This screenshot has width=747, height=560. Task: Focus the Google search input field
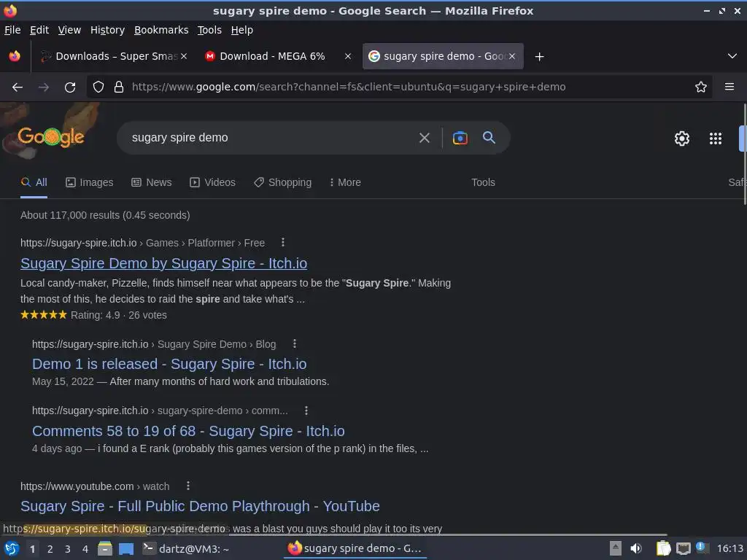coord(271,138)
